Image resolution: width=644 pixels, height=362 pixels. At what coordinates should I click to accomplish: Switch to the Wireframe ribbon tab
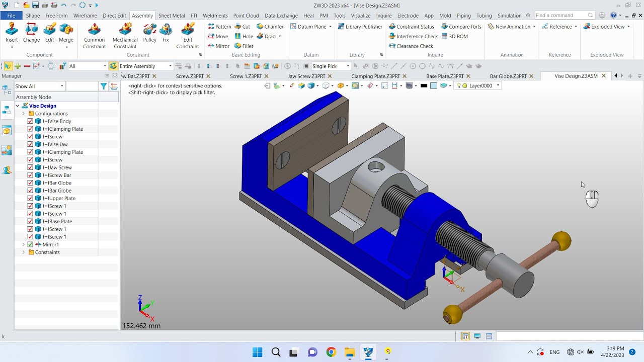pyautogui.click(x=85, y=16)
